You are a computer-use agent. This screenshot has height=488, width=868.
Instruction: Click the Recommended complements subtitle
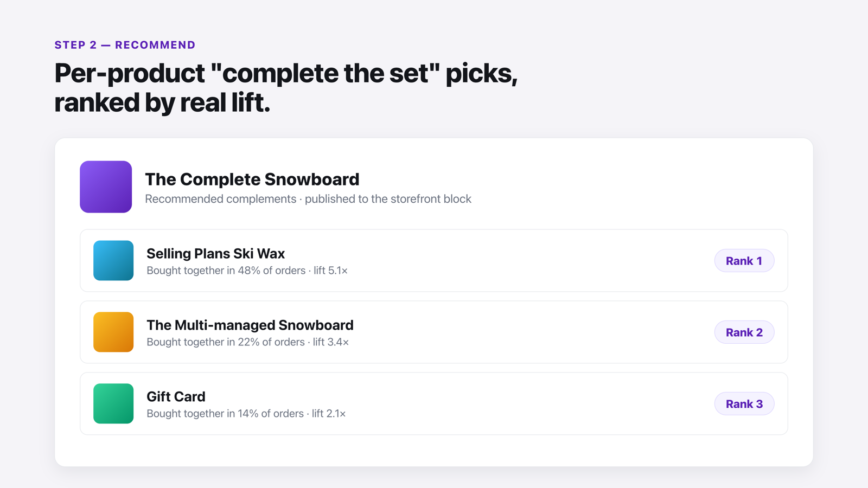[x=308, y=199]
